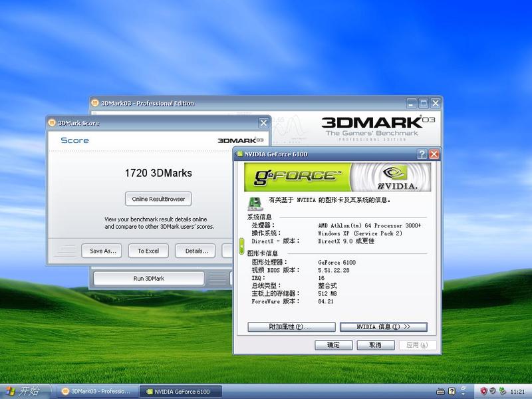The height and width of the screenshot is (399, 532).
Task: Click the Run 3DMark button
Action: click(x=148, y=278)
